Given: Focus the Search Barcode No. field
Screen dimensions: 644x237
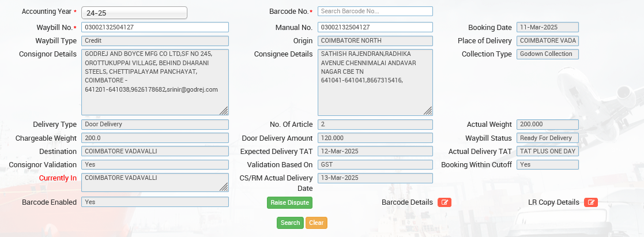Looking at the screenshot, I should [375, 12].
